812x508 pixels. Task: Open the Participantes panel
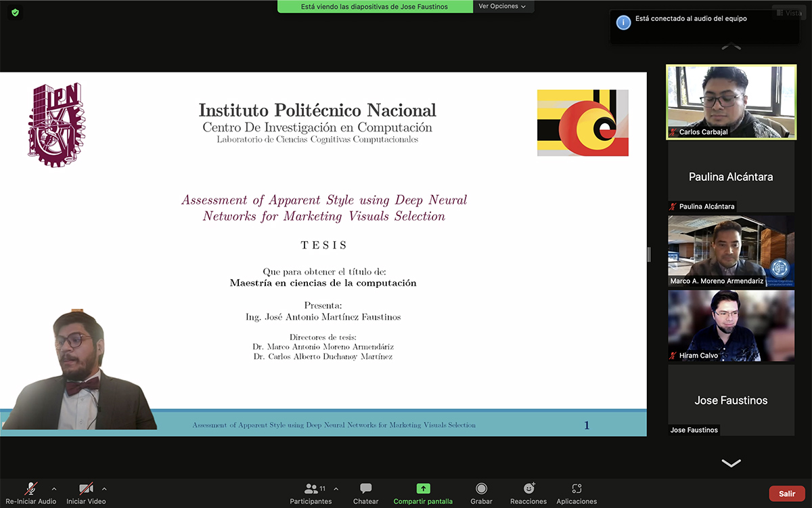311,494
